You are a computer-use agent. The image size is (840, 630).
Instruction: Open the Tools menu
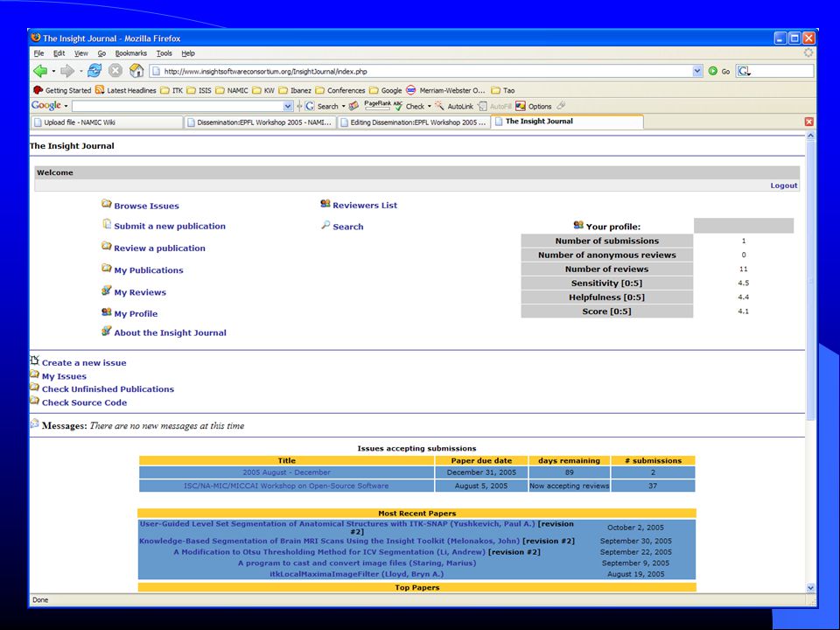coord(164,53)
